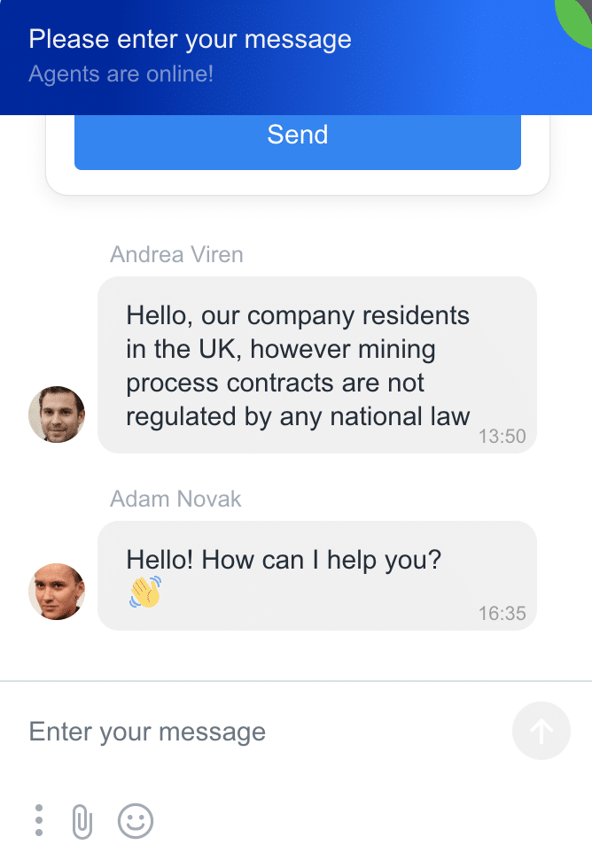592x868 pixels.
Task: Select the 'Hello! How can I help you?' message
Action: (x=316, y=576)
